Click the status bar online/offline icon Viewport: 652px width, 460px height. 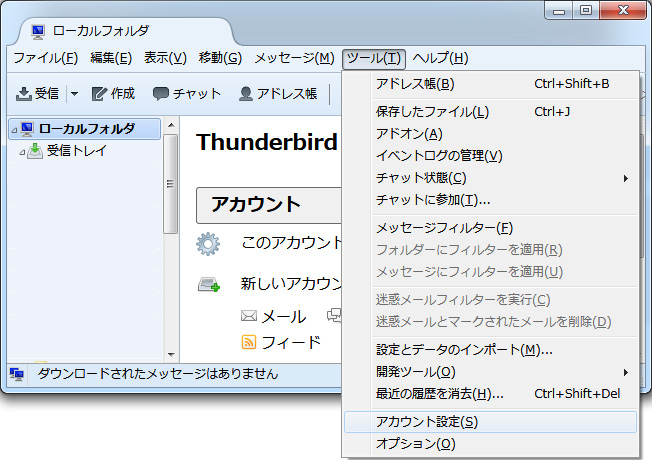coord(17,374)
